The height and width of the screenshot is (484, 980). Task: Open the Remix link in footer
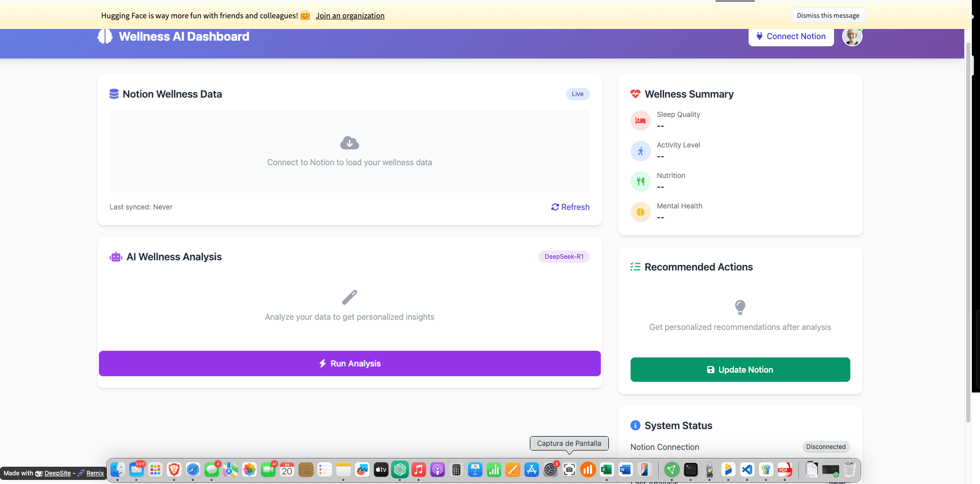(95, 473)
